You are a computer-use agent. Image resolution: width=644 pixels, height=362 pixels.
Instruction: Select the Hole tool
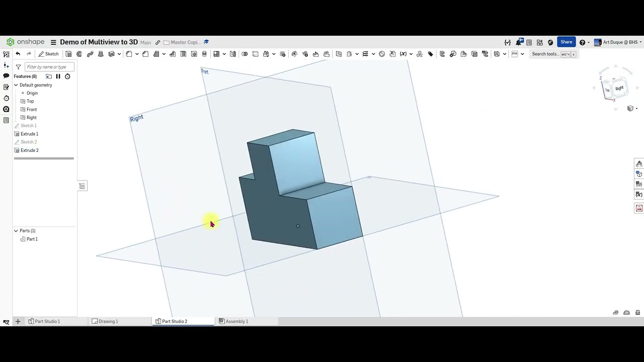[194, 54]
